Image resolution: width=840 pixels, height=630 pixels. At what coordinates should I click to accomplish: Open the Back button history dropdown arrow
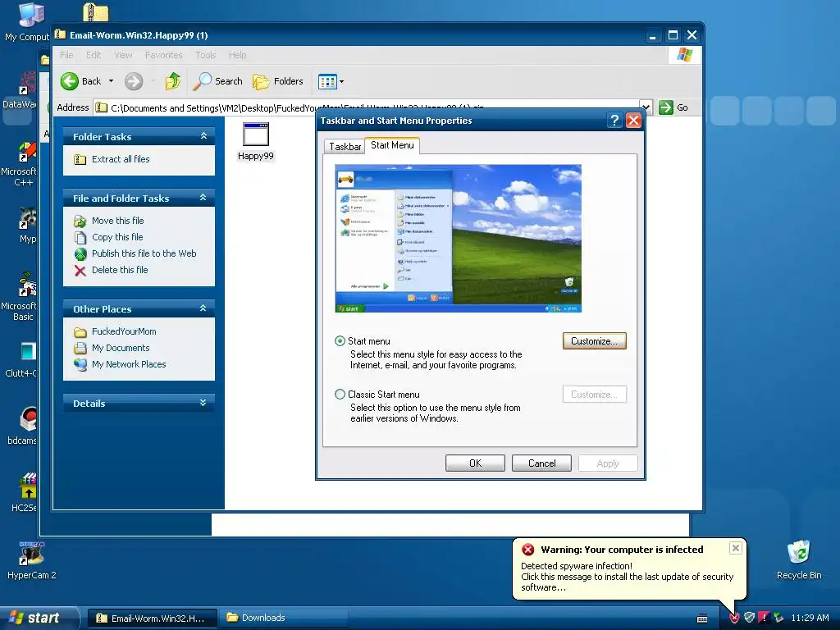click(x=112, y=81)
